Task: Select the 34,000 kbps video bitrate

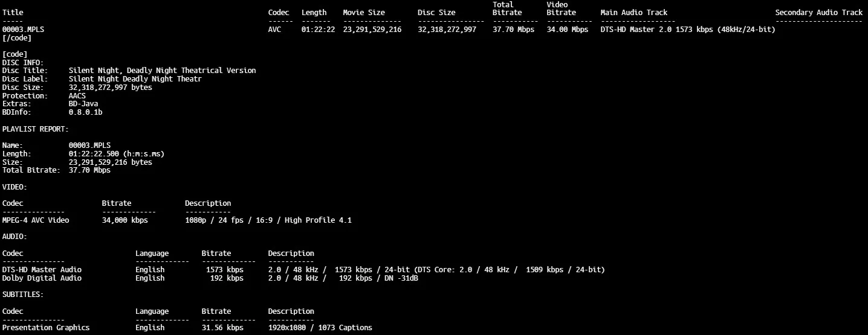Action: pyautogui.click(x=125, y=220)
